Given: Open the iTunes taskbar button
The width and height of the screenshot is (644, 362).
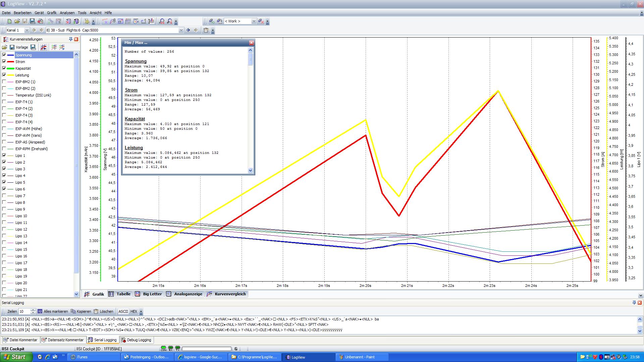Looking at the screenshot, I should (x=94, y=357).
